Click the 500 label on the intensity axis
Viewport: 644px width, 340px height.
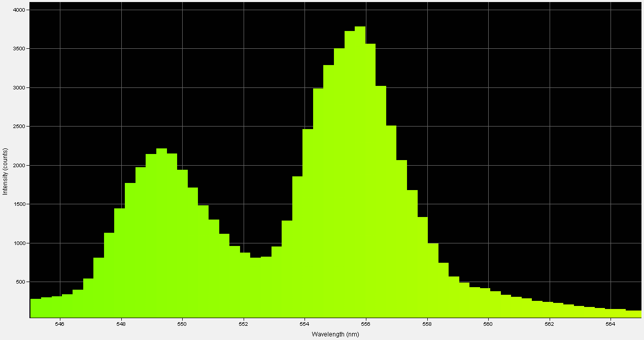click(21, 281)
